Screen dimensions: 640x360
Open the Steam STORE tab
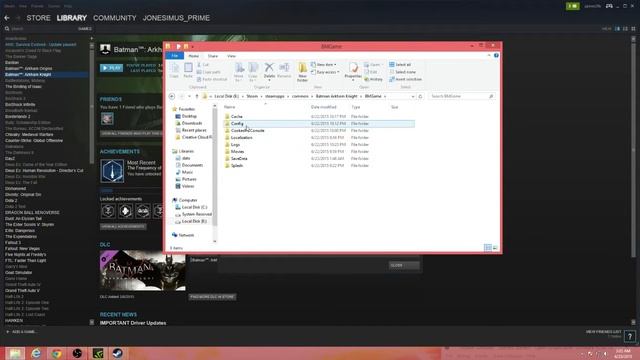coord(38,18)
